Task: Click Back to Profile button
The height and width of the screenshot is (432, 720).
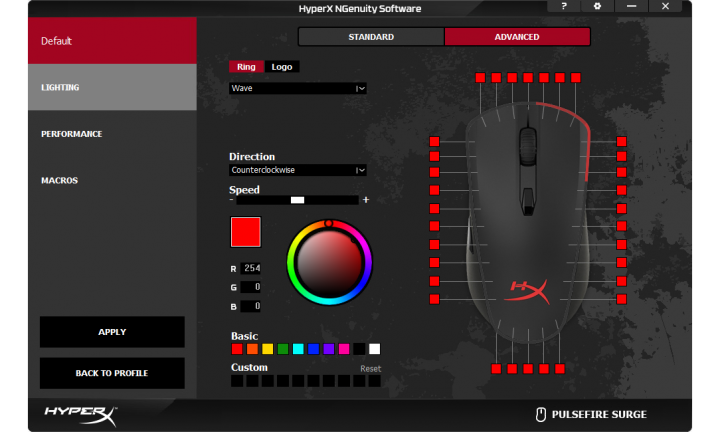Action: [112, 373]
